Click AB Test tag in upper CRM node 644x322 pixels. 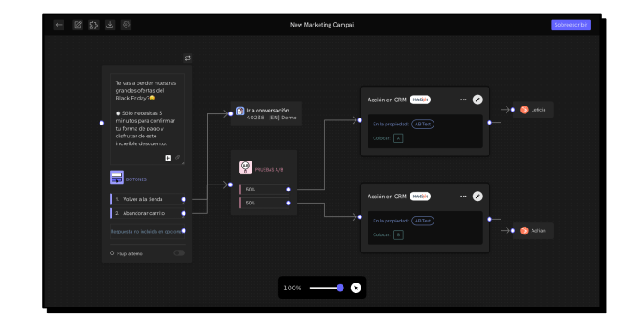[422, 124]
